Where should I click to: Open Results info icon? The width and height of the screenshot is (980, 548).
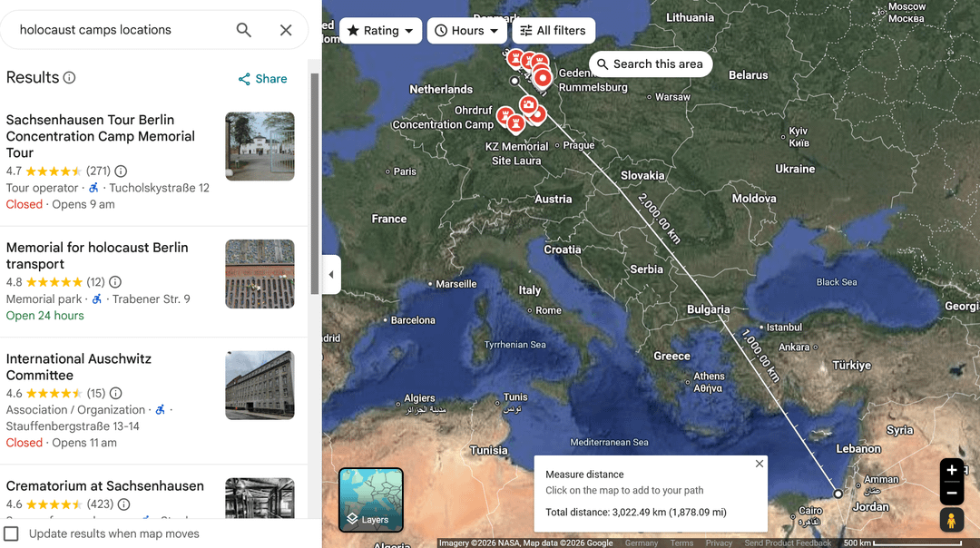click(x=69, y=77)
